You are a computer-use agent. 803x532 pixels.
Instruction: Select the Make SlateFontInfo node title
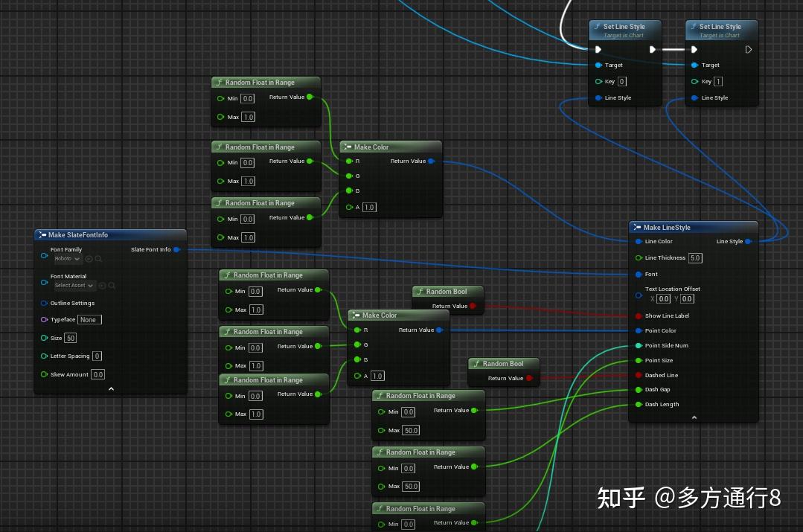(78, 234)
